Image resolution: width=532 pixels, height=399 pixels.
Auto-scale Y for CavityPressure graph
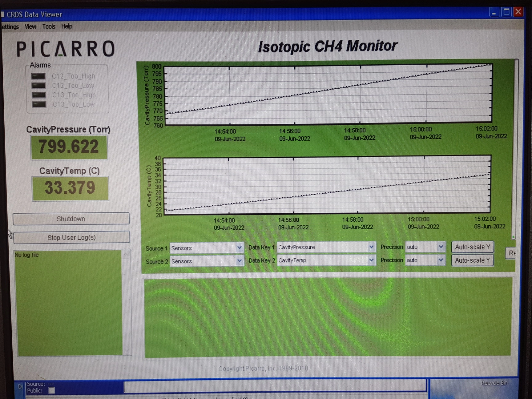(472, 247)
